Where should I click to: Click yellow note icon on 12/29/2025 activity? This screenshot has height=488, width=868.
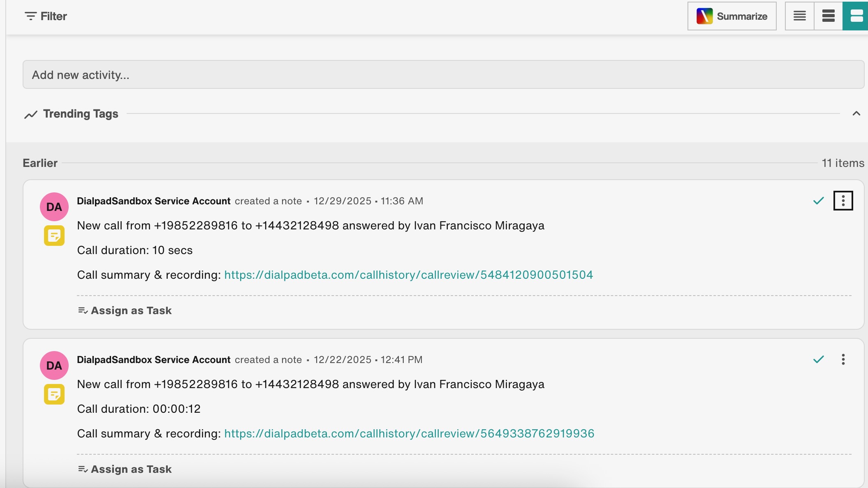[x=54, y=236]
